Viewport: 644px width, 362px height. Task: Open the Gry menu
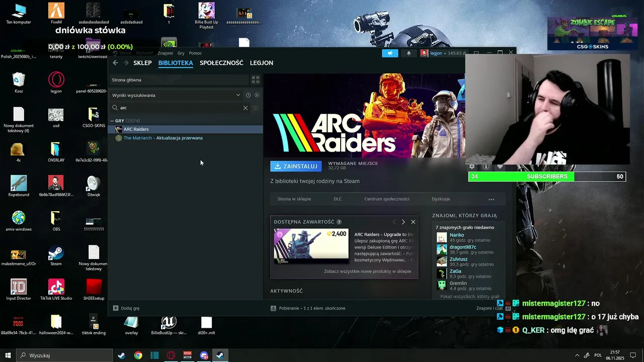coord(181,53)
